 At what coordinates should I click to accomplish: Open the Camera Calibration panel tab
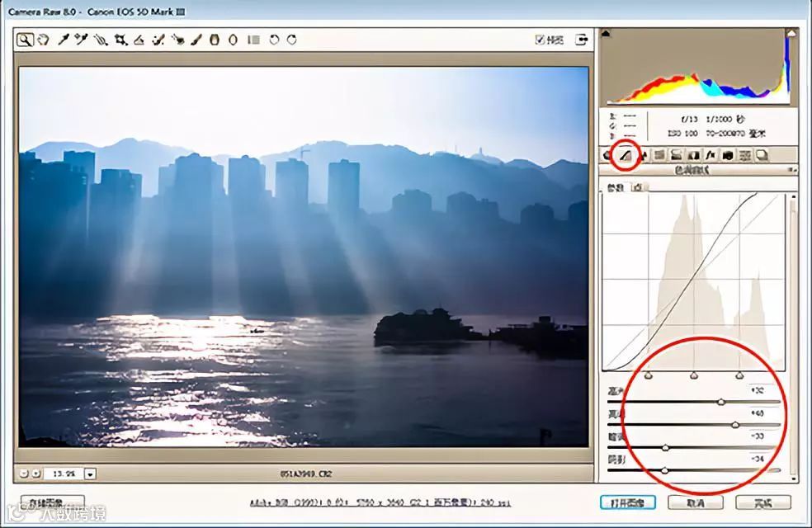pyautogui.click(x=728, y=155)
